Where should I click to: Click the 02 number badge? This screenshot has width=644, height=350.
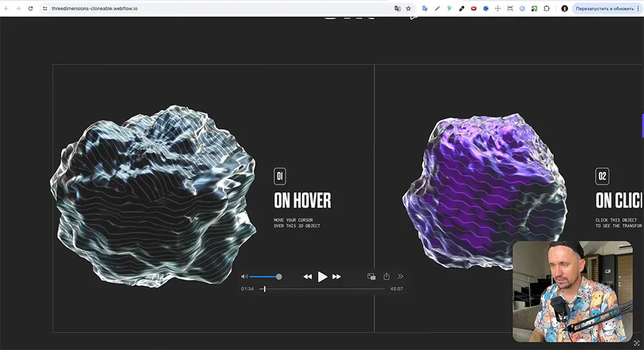602,177
